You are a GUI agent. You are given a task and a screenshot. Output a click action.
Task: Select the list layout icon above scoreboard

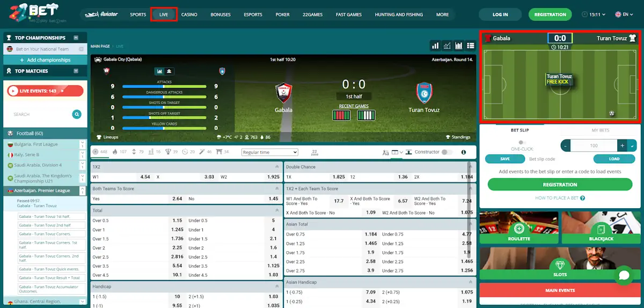click(x=471, y=46)
